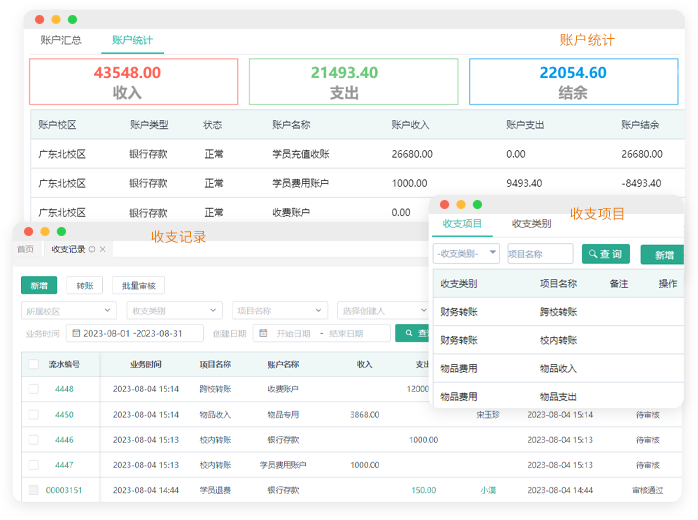Viewport: 698px width, 520px height.
Task: Click the 3868.00 income cell
Action: (365, 414)
